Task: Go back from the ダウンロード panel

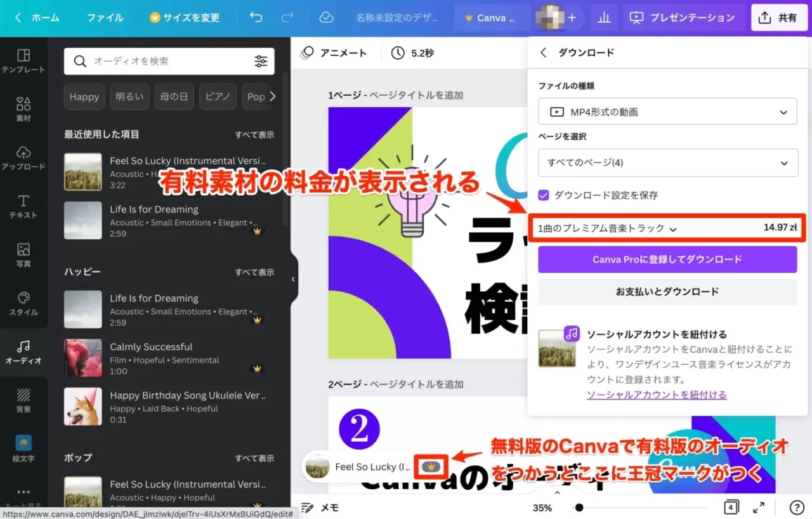Action: point(543,53)
